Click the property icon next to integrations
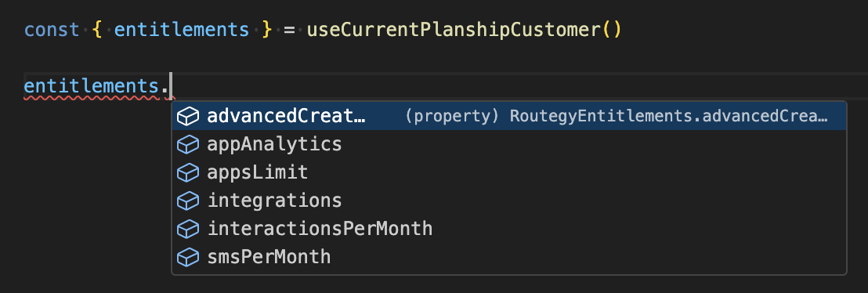This screenshot has width=868, height=293. coord(188,201)
